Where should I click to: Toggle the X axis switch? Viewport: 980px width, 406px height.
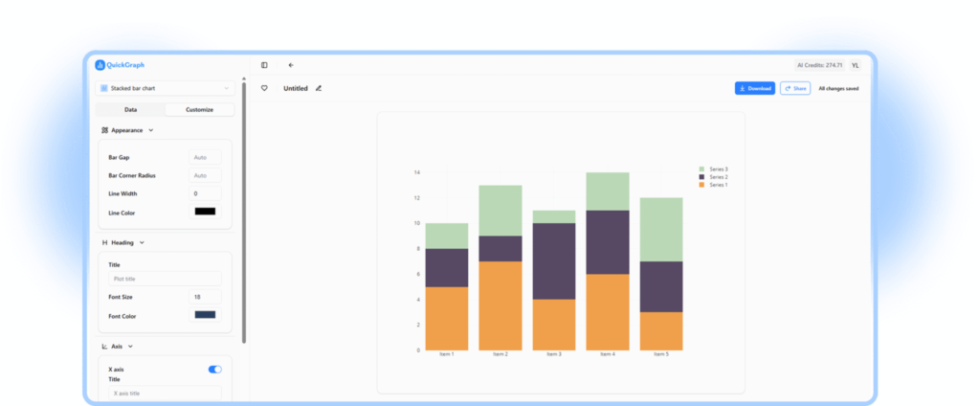click(x=214, y=369)
